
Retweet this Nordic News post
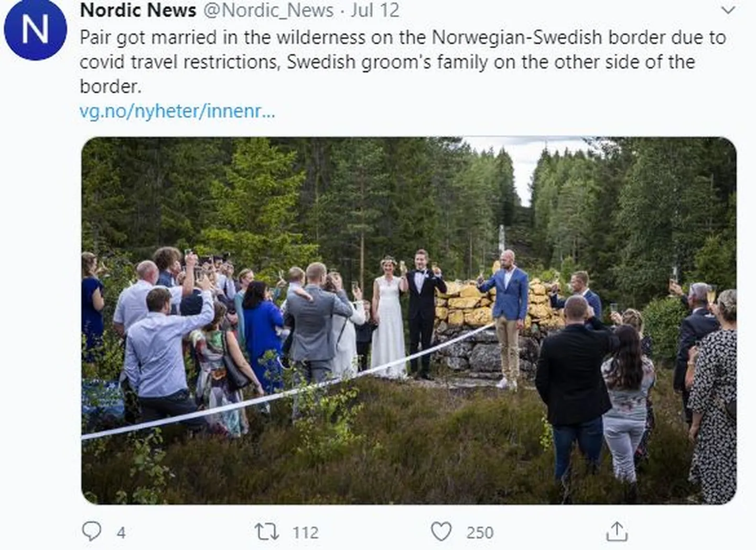[266, 532]
